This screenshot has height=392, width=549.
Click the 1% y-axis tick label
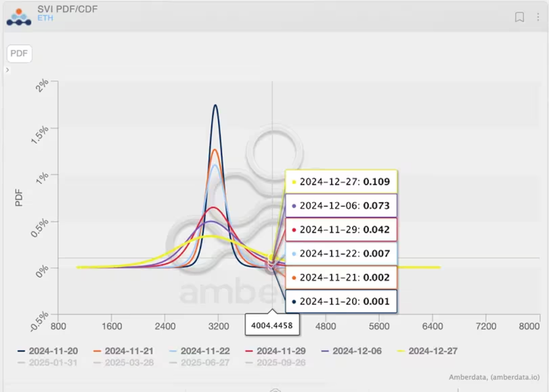(42, 178)
